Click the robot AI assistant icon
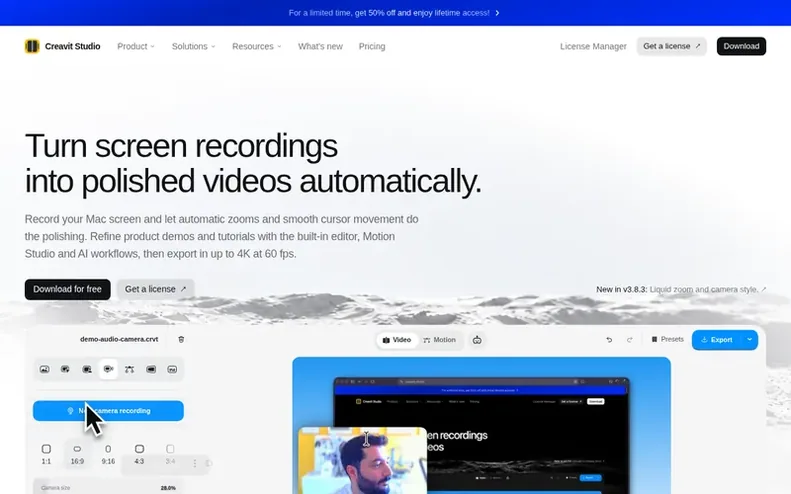The image size is (791, 494). [477, 340]
